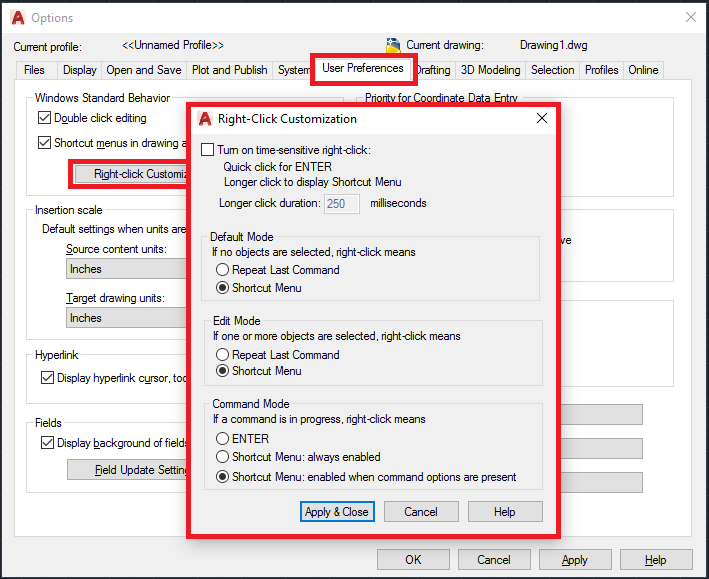709x579 pixels.
Task: Open the Profiles tab
Action: 601,70
